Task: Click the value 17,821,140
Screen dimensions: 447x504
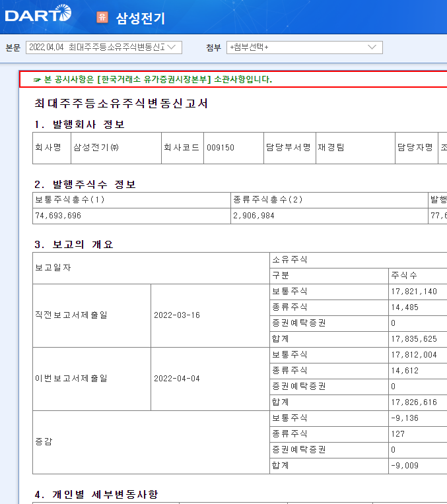Action: point(414,292)
